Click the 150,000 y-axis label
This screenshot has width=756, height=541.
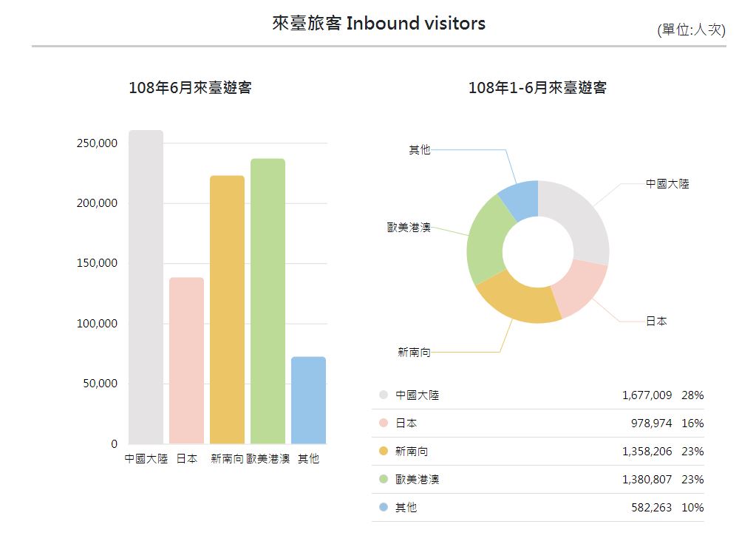[97, 263]
